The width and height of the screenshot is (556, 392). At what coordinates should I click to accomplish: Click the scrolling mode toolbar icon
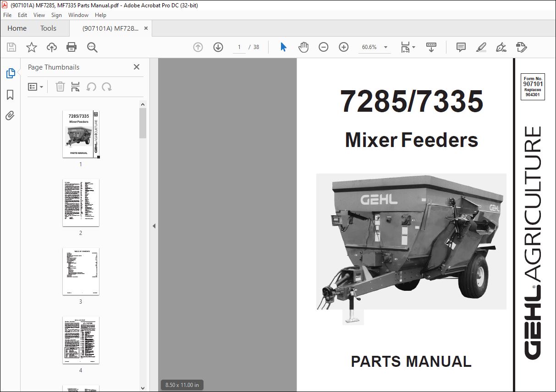click(431, 47)
